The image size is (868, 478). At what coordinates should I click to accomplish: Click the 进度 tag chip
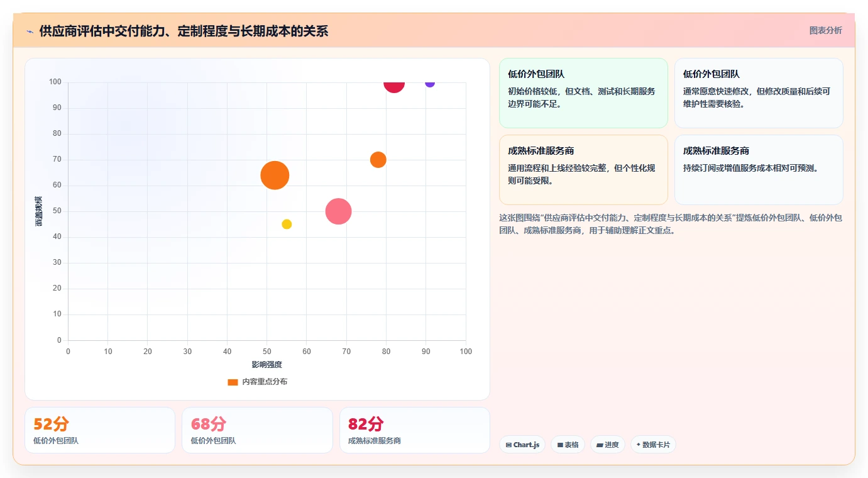coord(608,445)
